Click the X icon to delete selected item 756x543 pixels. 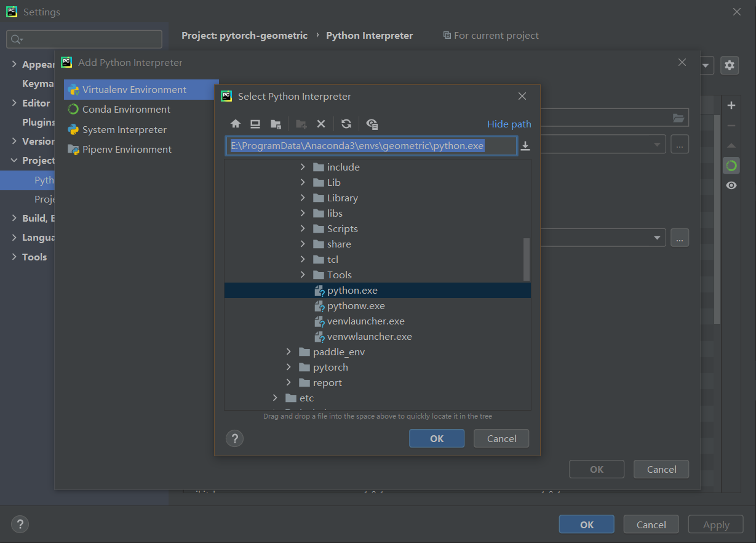click(320, 124)
